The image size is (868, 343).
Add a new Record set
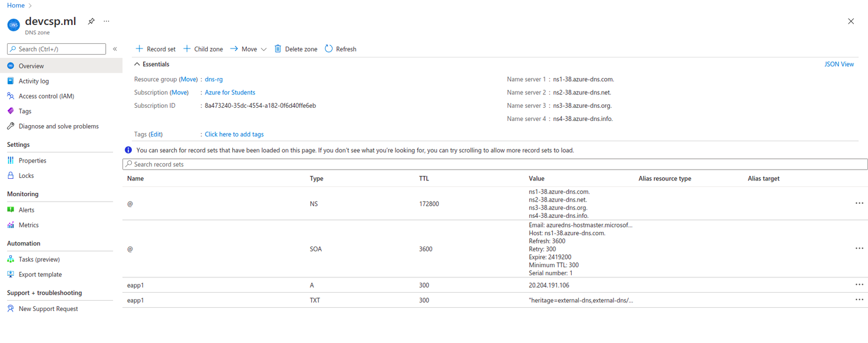pyautogui.click(x=155, y=49)
